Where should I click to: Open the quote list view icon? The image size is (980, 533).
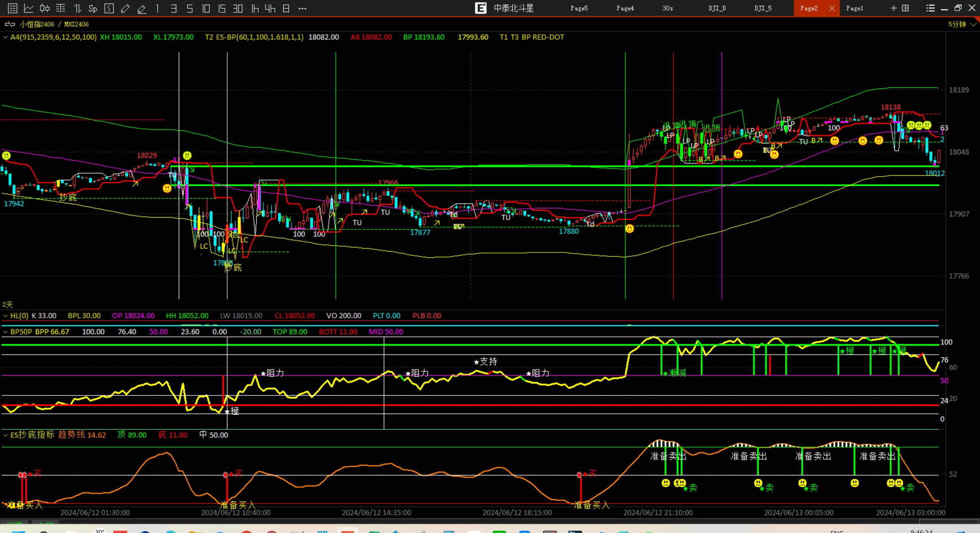click(12, 8)
